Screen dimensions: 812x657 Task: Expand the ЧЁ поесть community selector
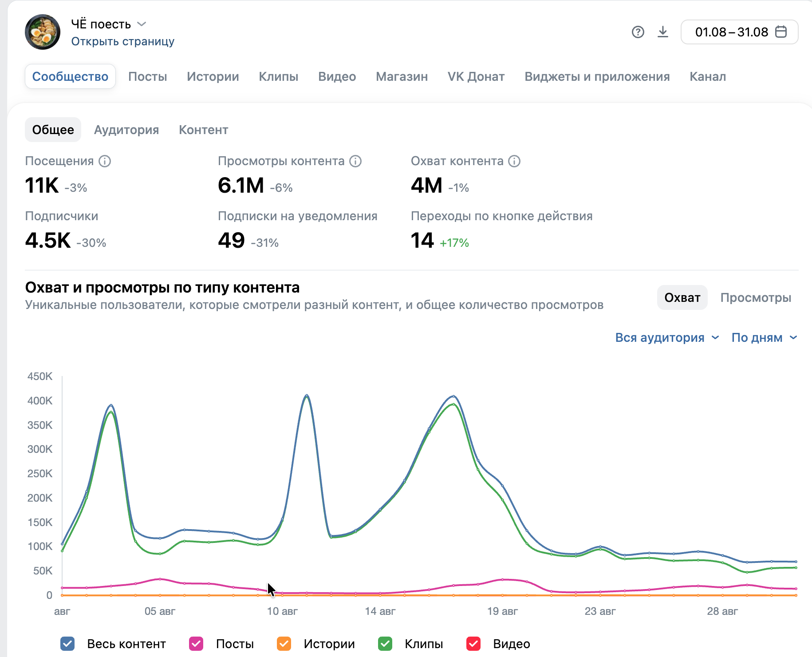click(109, 24)
